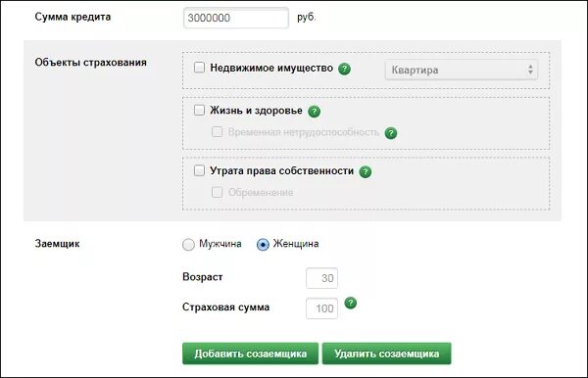Click the Страховая сумма input field
Screen dimensions: 588x378
321,308
